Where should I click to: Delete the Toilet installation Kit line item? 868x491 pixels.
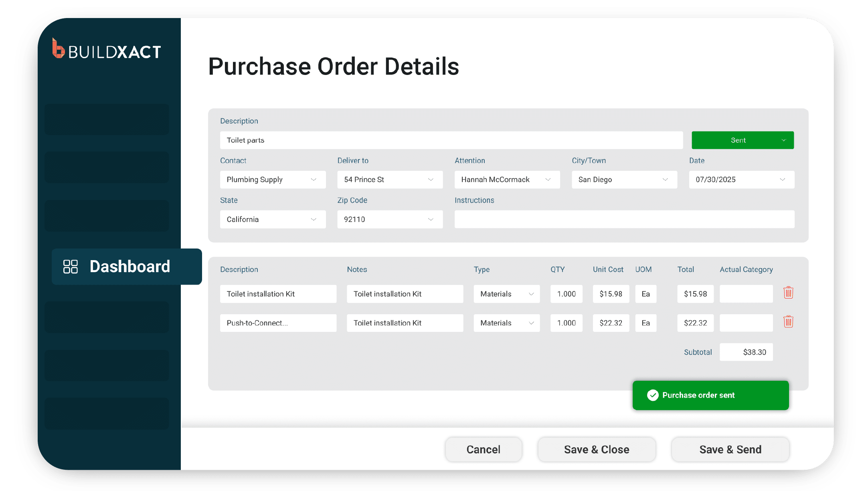click(788, 293)
